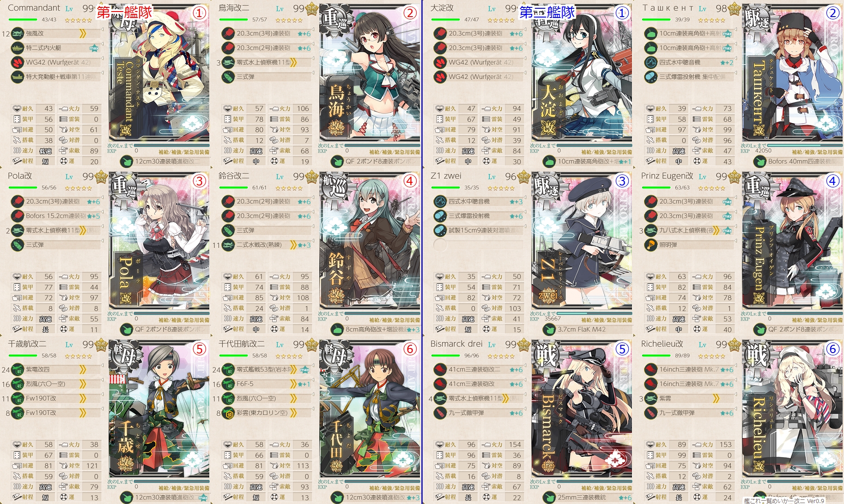The image size is (844, 504).
Task: Click the 三式弾 shell icon on 鳥海改二
Action: (229, 77)
